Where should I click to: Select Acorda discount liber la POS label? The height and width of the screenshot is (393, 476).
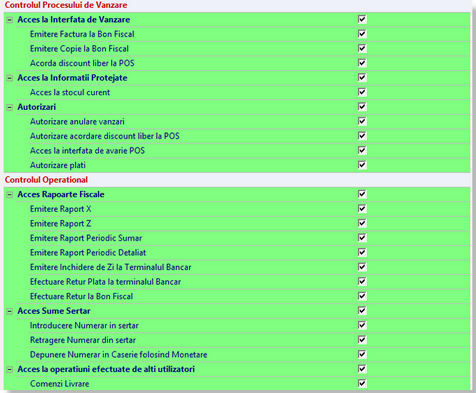[x=82, y=63]
